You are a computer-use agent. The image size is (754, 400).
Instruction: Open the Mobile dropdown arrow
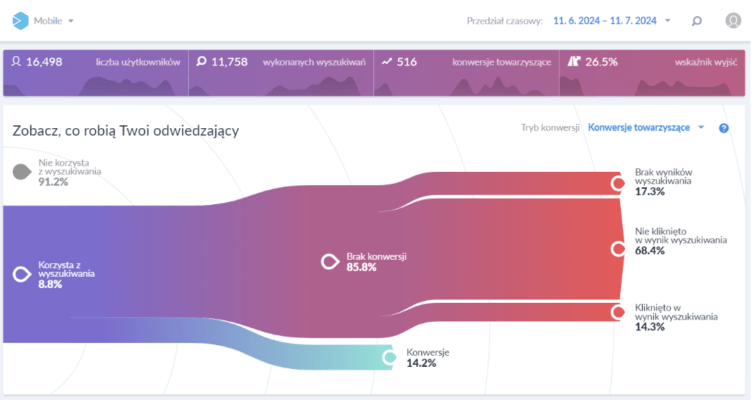click(71, 21)
